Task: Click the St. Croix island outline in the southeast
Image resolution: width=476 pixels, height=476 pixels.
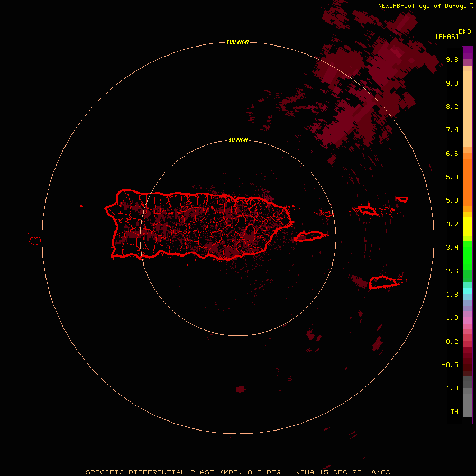Action: (x=382, y=282)
